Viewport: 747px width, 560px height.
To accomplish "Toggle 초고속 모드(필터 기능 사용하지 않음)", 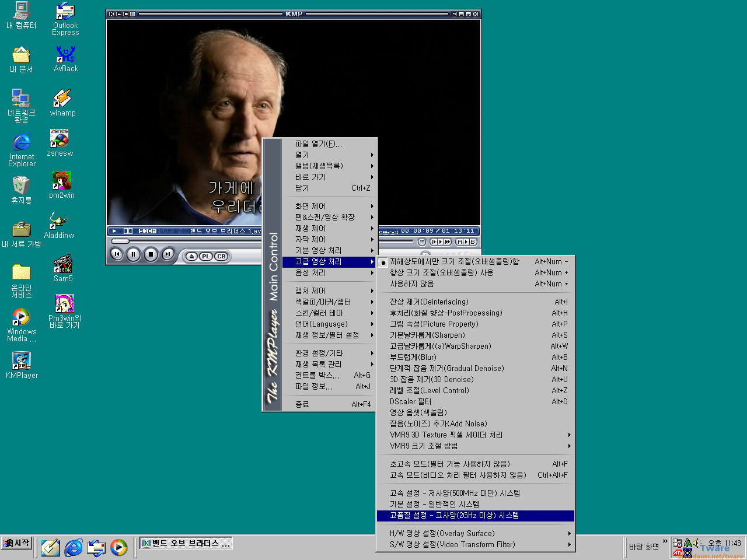I will 476,464.
